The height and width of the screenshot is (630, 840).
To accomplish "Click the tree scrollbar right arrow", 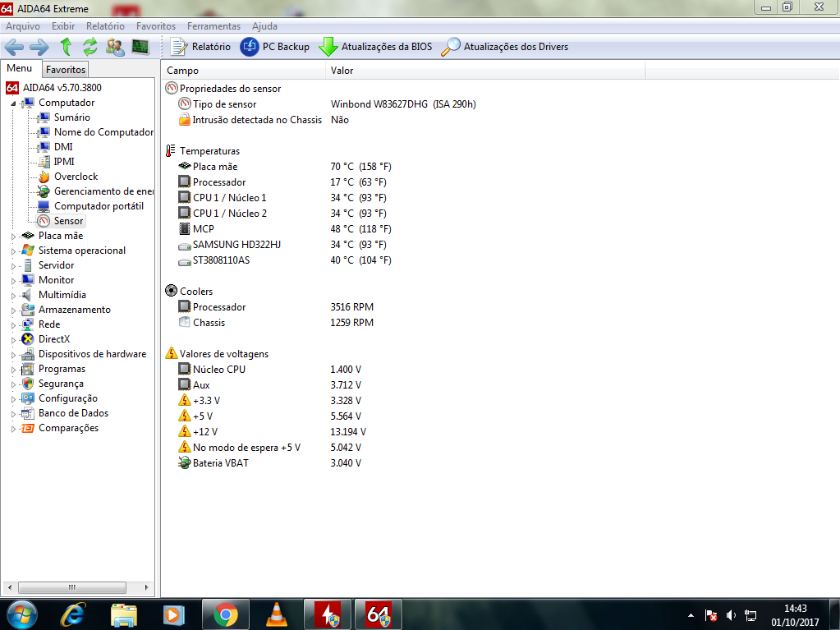I will [147, 587].
